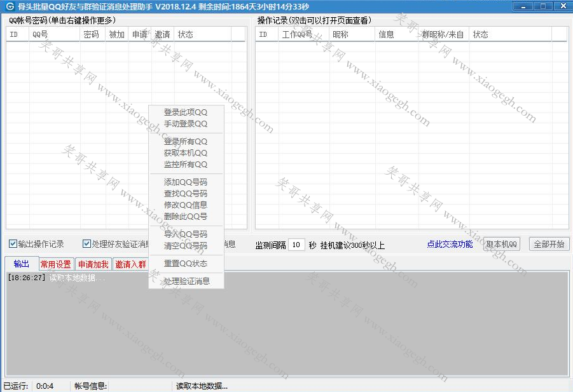Toggle the 输出操作记录 checkbox

[x=13, y=244]
